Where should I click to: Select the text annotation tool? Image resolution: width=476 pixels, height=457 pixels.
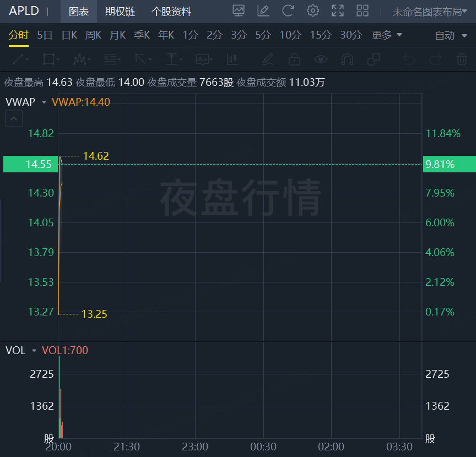point(204,59)
